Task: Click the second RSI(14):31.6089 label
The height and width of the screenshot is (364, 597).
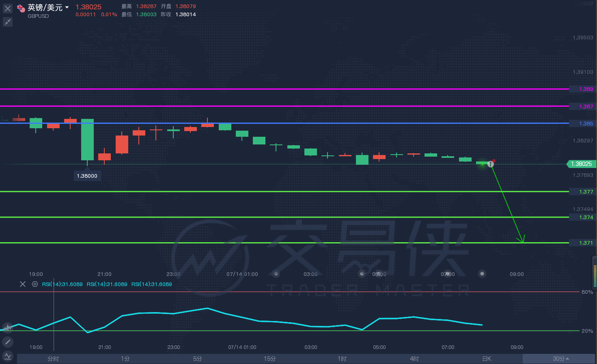Action: pos(107,284)
